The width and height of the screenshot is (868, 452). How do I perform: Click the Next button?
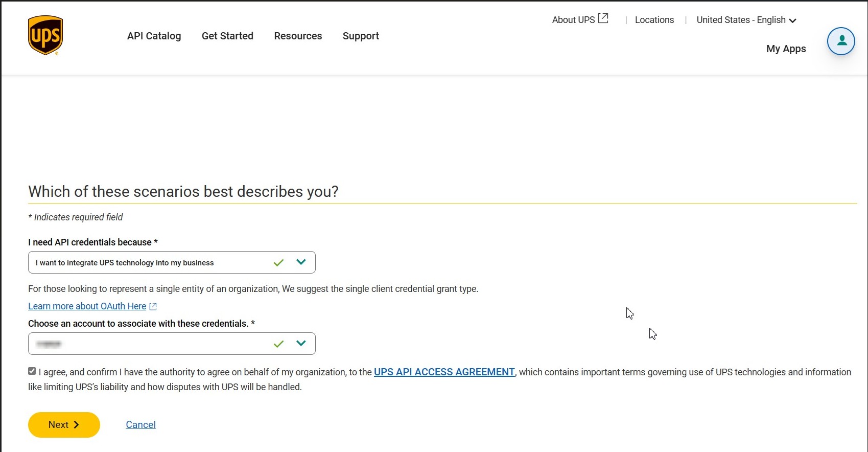(x=64, y=425)
